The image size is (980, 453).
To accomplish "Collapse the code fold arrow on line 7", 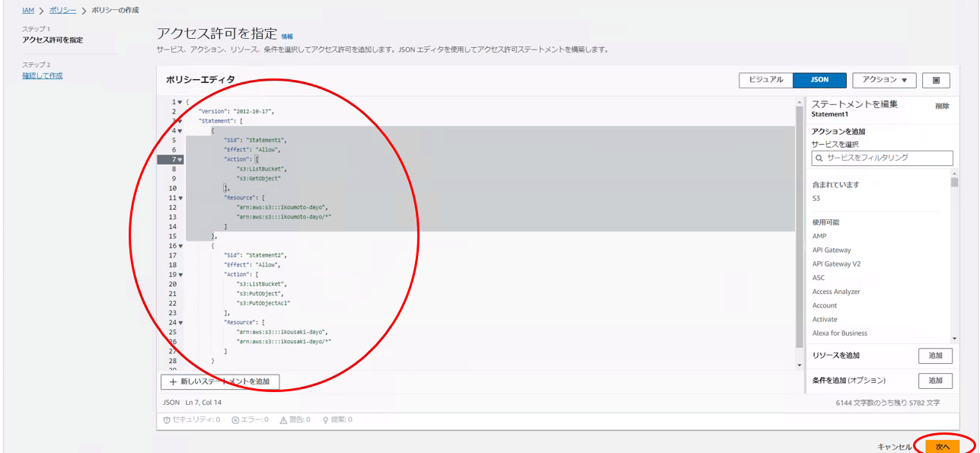I will [x=180, y=160].
